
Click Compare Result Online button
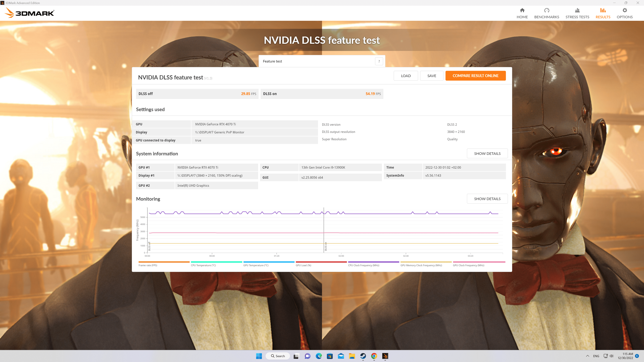[x=475, y=76]
